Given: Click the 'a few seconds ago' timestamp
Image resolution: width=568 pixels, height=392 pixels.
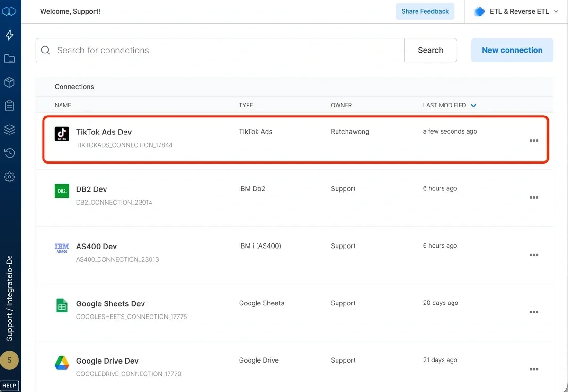Looking at the screenshot, I should tap(450, 132).
